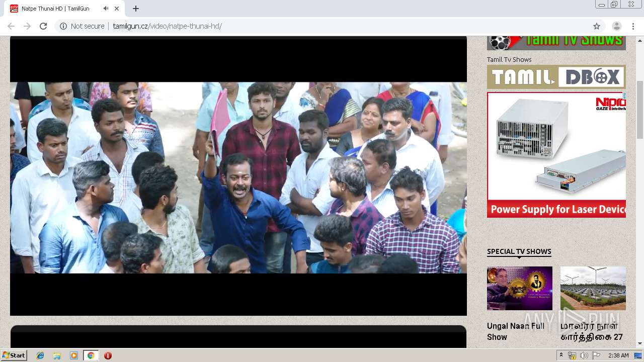Open the Power Supply for Laser Device ad
The image size is (644, 362).
[x=556, y=155]
